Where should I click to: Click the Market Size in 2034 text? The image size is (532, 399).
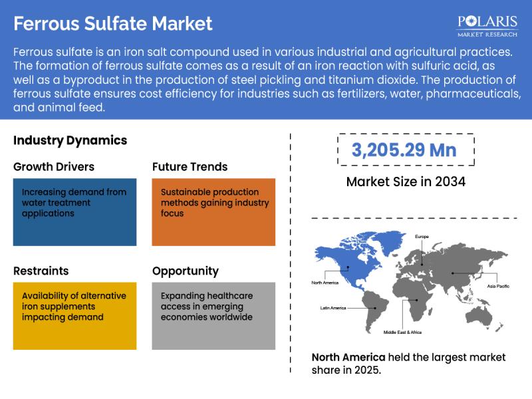pos(406,182)
